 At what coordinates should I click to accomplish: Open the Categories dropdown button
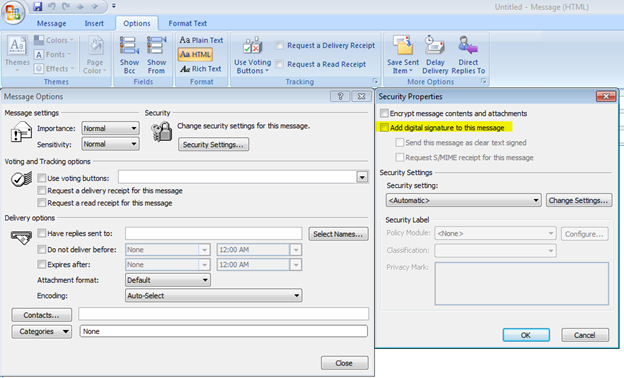click(41, 331)
